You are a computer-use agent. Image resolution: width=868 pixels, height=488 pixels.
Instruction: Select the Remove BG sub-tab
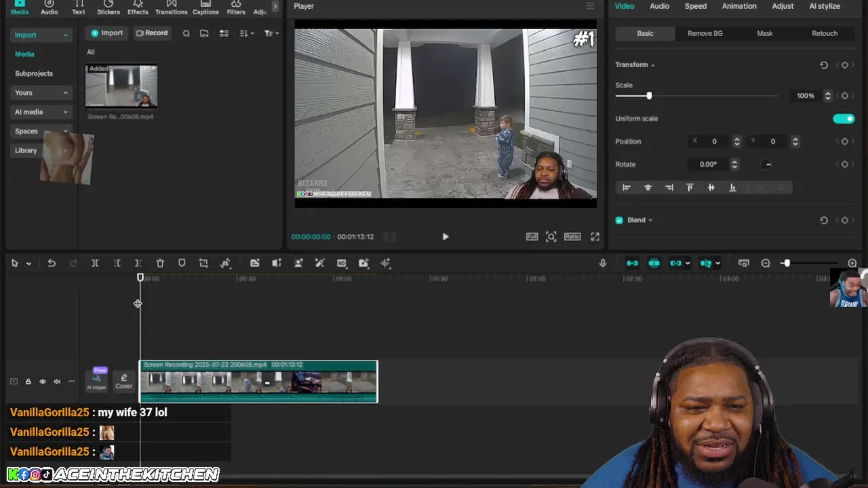pyautogui.click(x=705, y=33)
